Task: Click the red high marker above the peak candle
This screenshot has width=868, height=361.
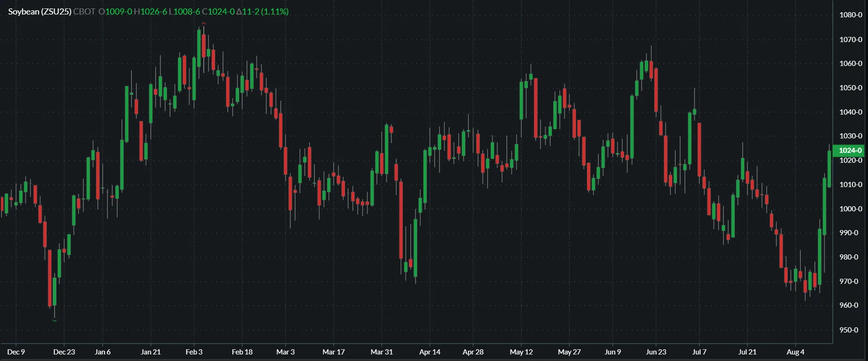Action: [x=204, y=23]
